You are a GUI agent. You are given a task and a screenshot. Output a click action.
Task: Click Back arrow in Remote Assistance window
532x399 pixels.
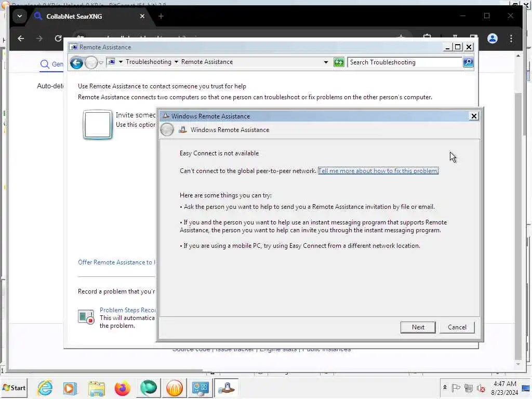point(77,62)
